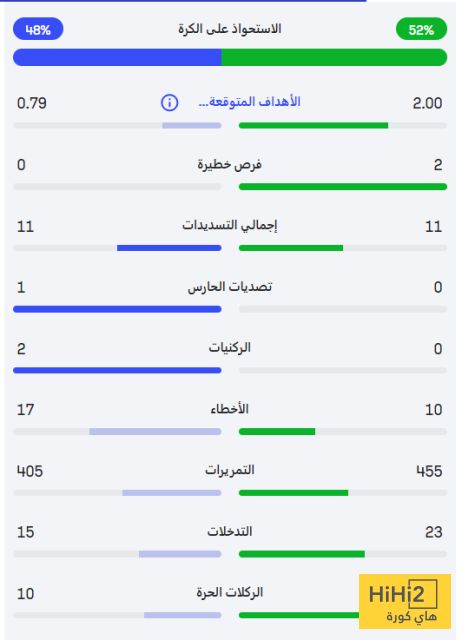The width and height of the screenshot is (462, 640).
Task: Select the green 52% possession badge
Action: point(421,29)
